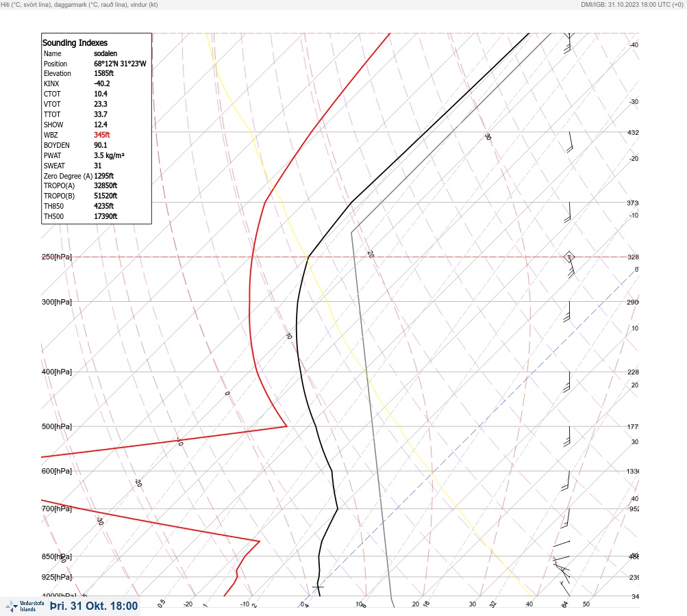Click the date label Þri. 31 Okt. 18:00
The width and height of the screenshot is (687, 616).
[x=95, y=606]
